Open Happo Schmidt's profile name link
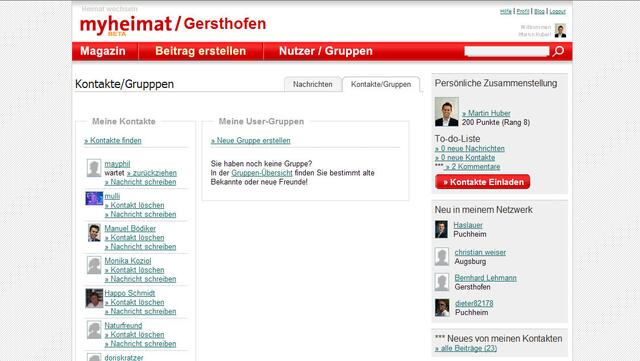This screenshot has height=361, width=640. click(130, 293)
